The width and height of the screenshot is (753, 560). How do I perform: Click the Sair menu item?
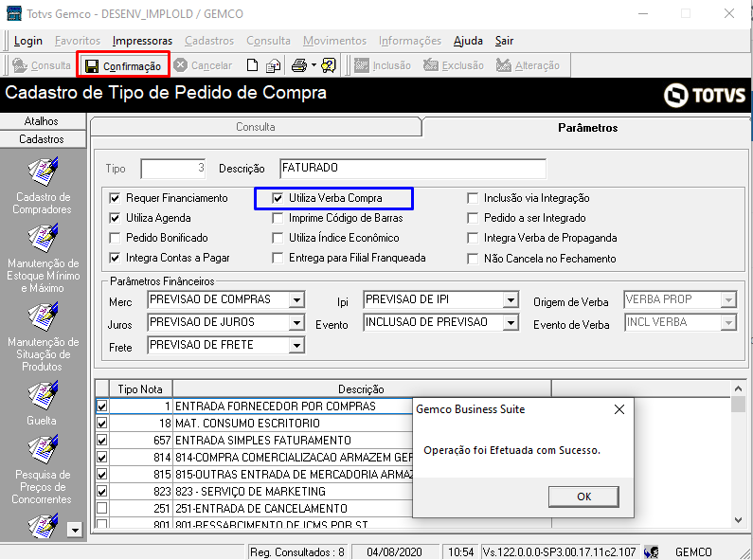pos(504,41)
